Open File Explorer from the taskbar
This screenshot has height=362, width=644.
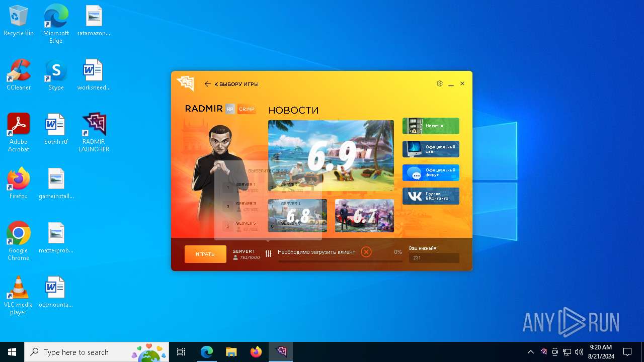231,352
